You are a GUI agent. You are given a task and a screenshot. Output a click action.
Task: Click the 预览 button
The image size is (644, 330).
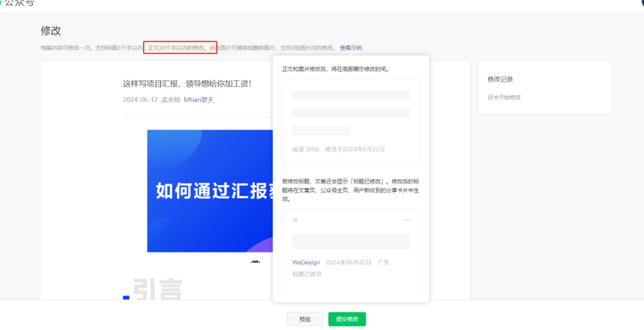(305, 319)
